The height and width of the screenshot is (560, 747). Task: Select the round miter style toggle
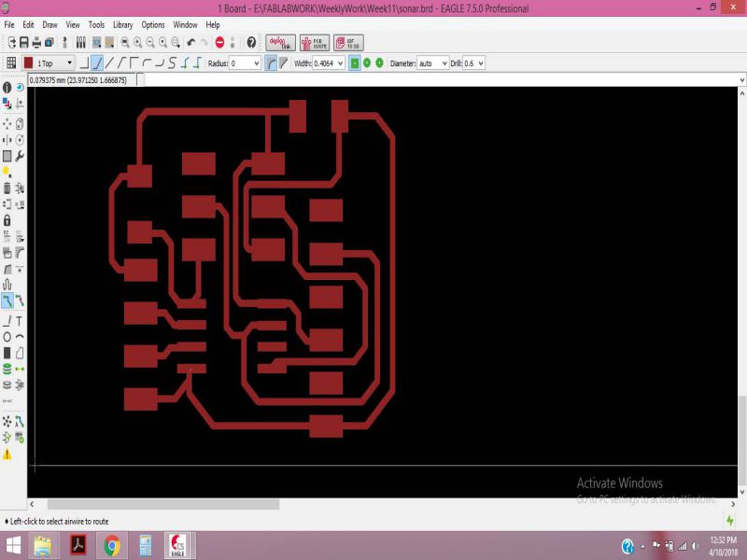click(270, 63)
